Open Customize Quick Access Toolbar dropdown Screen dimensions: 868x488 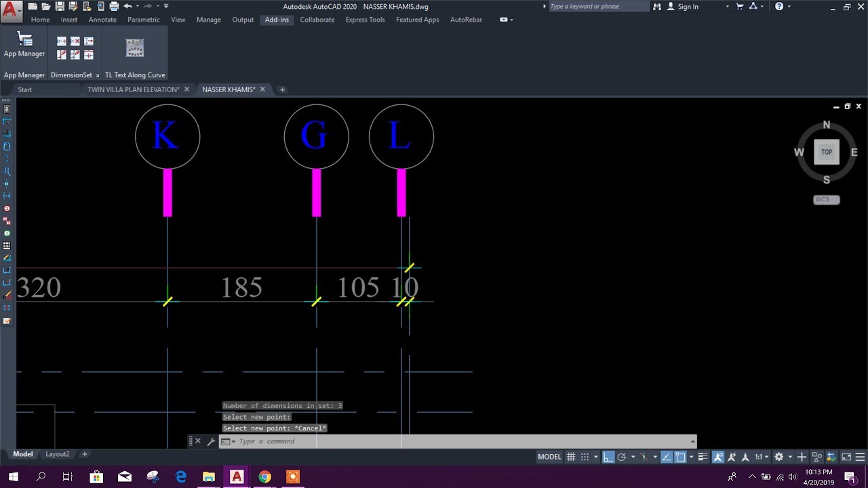[x=166, y=7]
